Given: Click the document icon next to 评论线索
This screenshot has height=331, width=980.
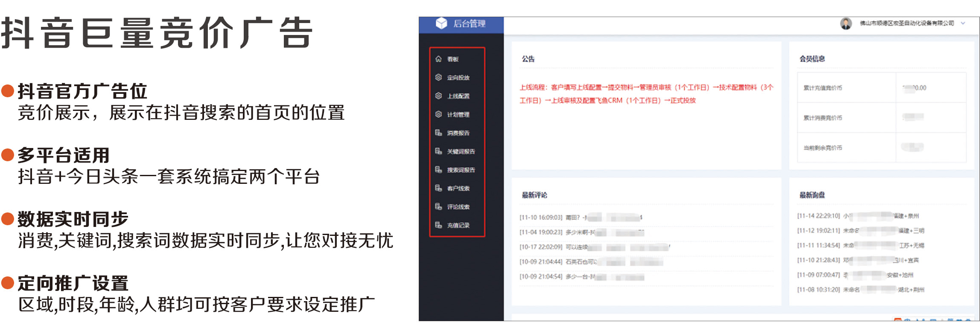Looking at the screenshot, I should click(x=438, y=206).
